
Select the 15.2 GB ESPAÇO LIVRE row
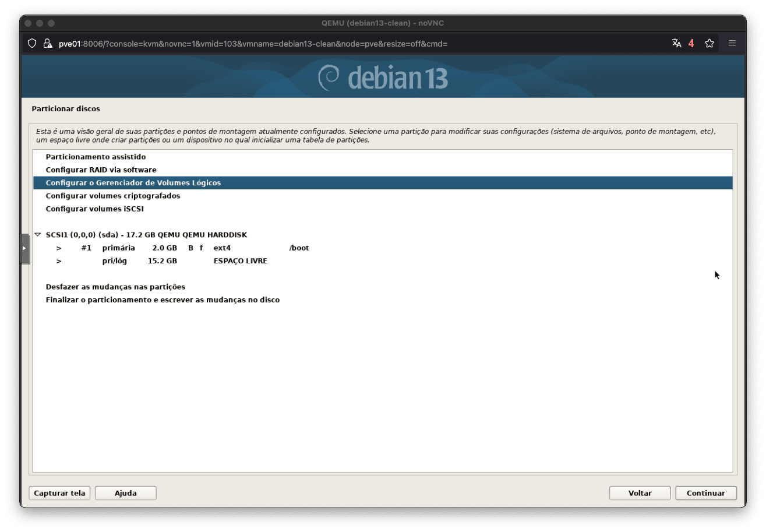383,261
